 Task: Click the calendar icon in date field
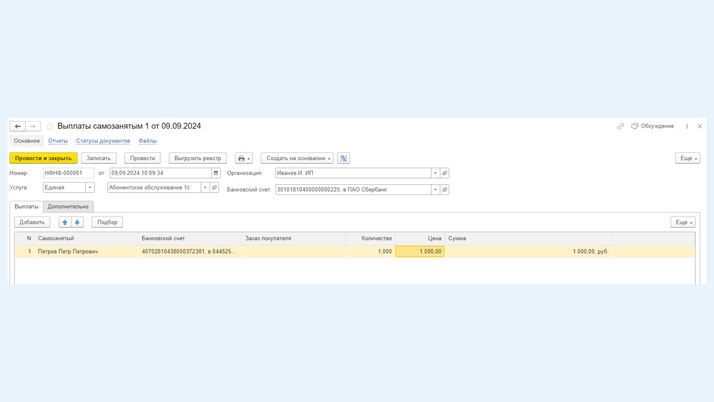tap(215, 173)
